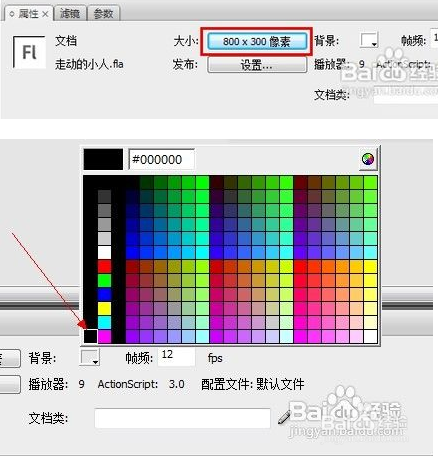The image size is (438, 456).
Task: Pick the white swatch in basic colors column
Action: pyautogui.click(x=104, y=252)
